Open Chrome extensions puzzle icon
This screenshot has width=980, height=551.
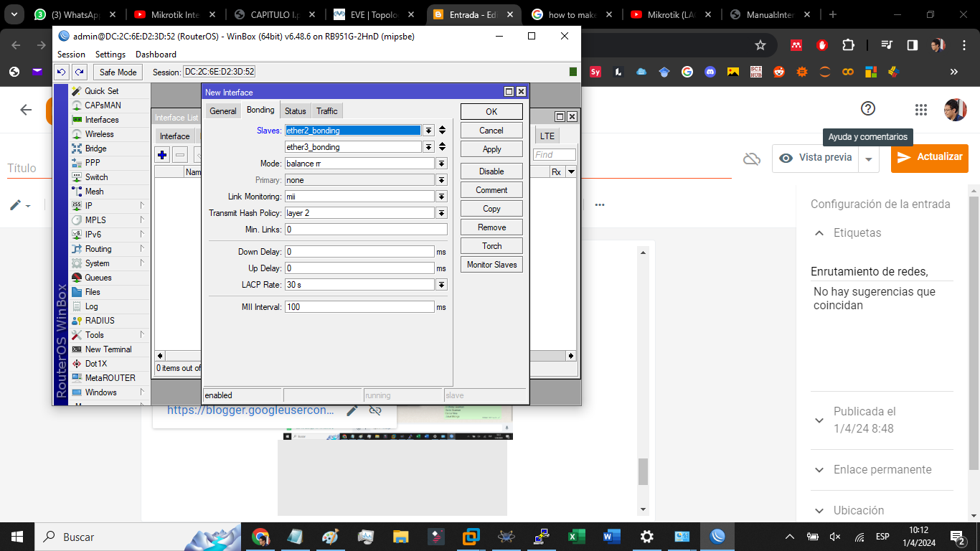pyautogui.click(x=848, y=45)
